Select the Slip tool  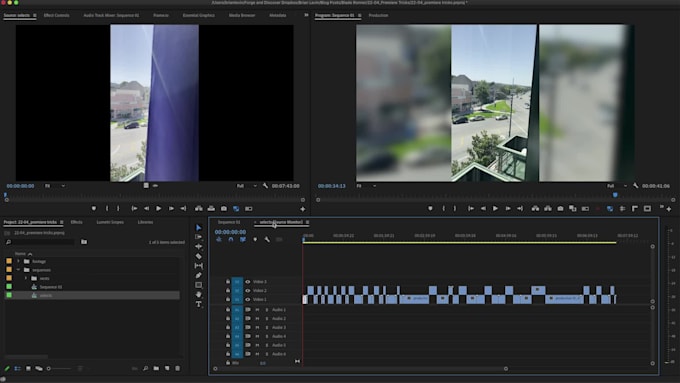click(x=199, y=265)
